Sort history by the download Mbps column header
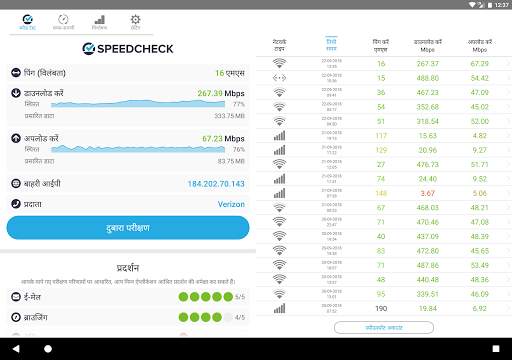This screenshot has width=512, height=360. coord(428,45)
